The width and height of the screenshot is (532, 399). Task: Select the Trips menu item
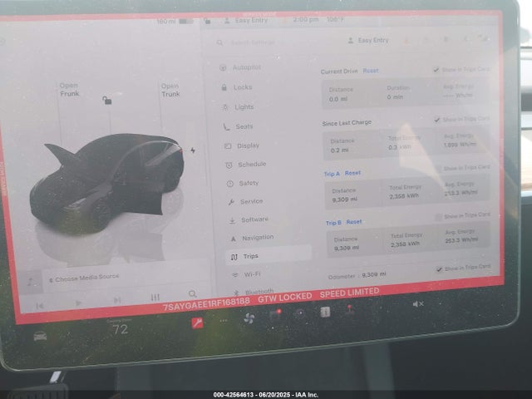pyautogui.click(x=268, y=257)
